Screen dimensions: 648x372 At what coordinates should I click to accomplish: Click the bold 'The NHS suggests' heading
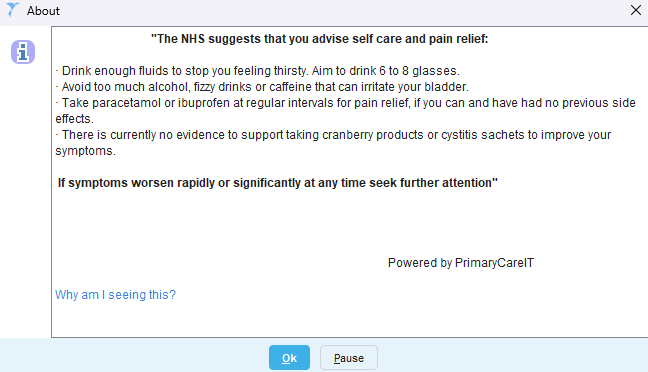(319, 39)
